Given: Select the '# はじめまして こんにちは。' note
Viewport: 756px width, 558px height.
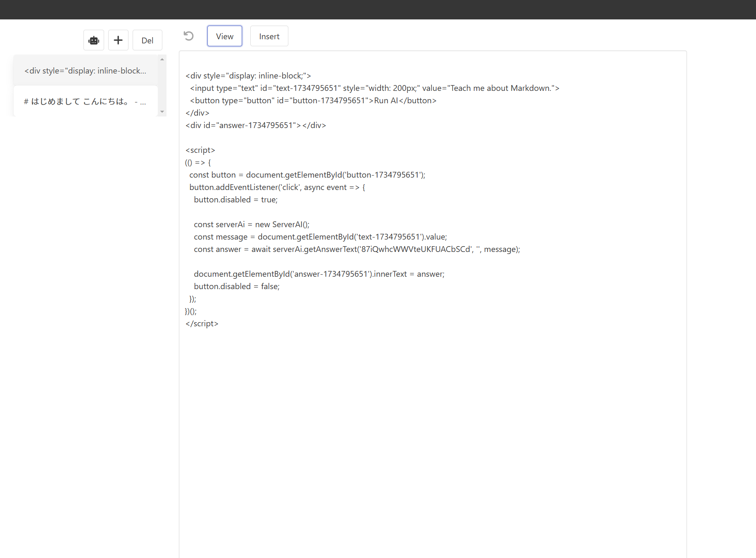Looking at the screenshot, I should pyautogui.click(x=86, y=101).
